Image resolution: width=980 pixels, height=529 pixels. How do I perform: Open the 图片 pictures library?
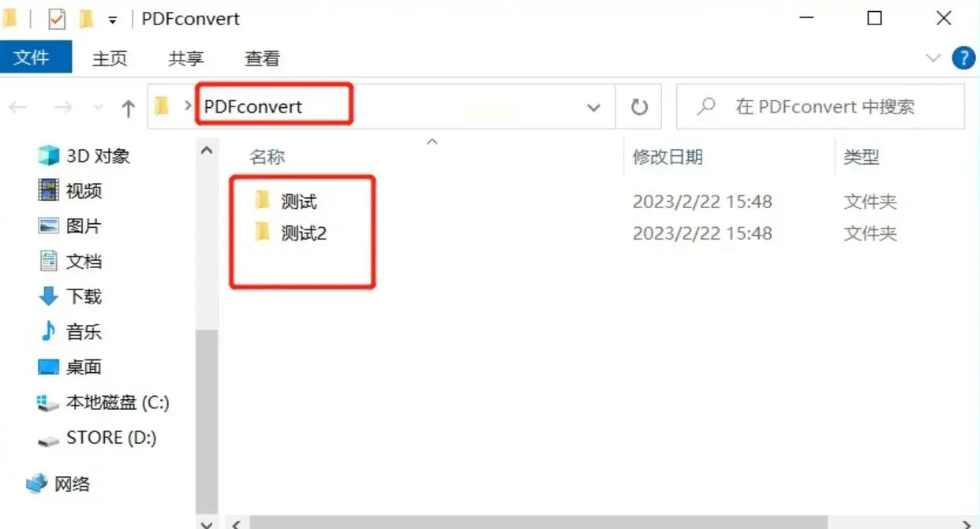pos(70,226)
